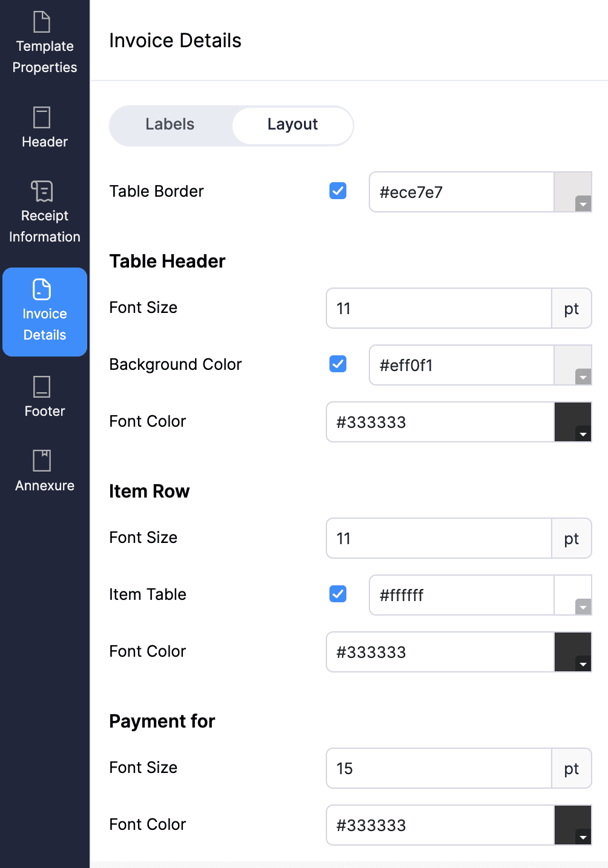Click the Table Header Font Color swatch

(573, 422)
